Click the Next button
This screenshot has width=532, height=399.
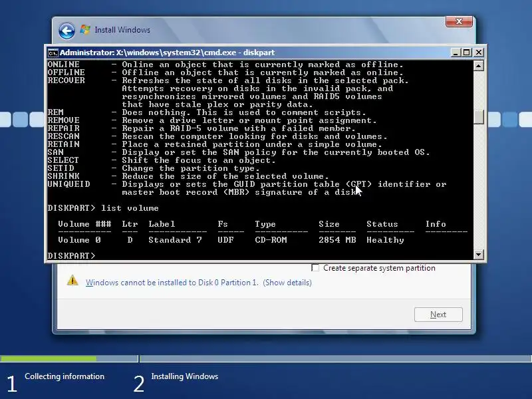click(438, 315)
